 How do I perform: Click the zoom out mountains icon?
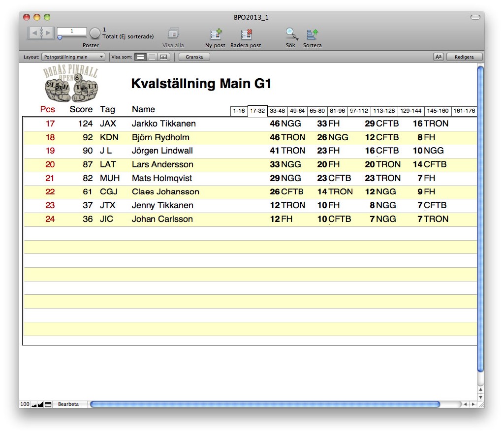[34, 404]
